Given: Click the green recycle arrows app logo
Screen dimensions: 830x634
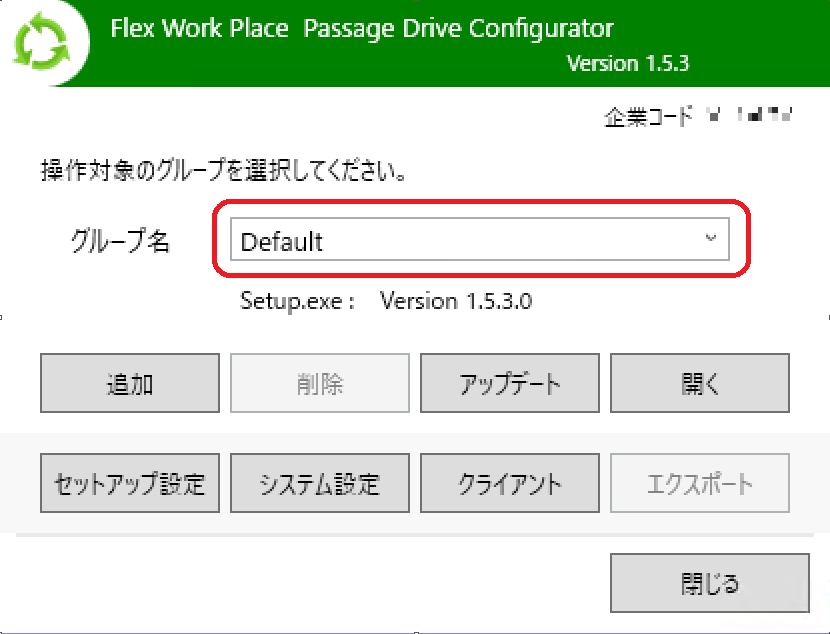Looking at the screenshot, I should (42, 41).
